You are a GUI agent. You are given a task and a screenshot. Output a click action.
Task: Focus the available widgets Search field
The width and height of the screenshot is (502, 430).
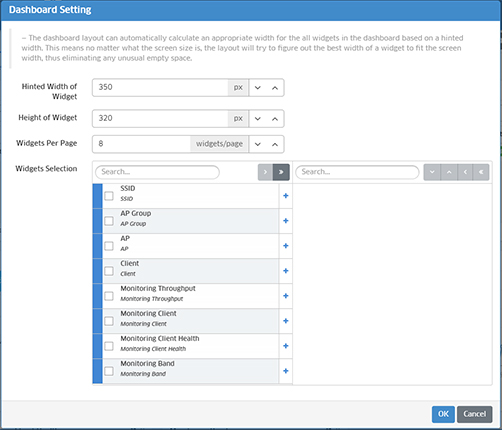tap(157, 172)
